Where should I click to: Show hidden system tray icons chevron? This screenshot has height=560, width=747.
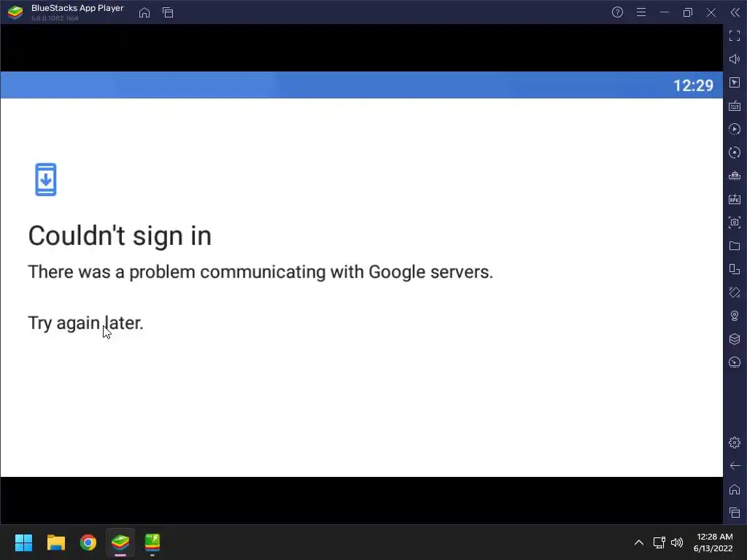coord(639,542)
